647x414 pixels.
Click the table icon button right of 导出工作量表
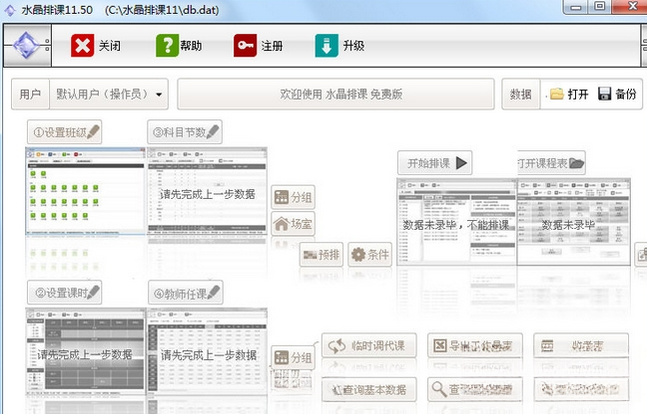pos(581,345)
